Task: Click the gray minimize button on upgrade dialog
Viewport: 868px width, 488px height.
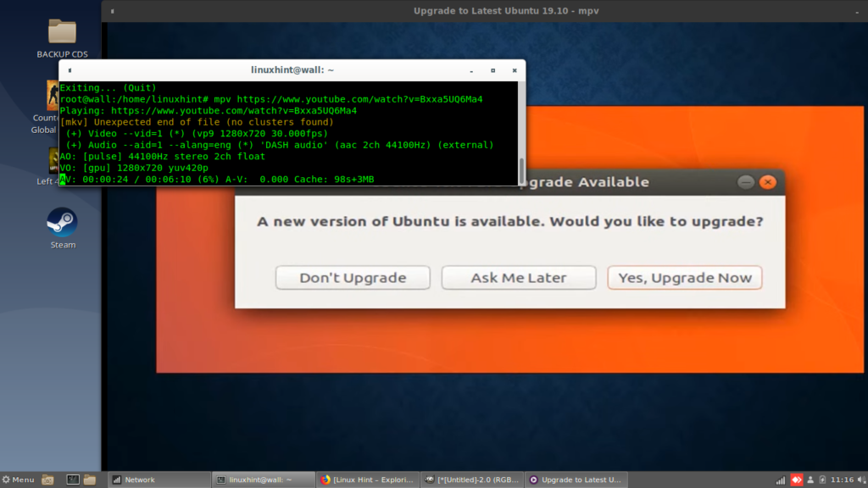Action: coord(746,182)
